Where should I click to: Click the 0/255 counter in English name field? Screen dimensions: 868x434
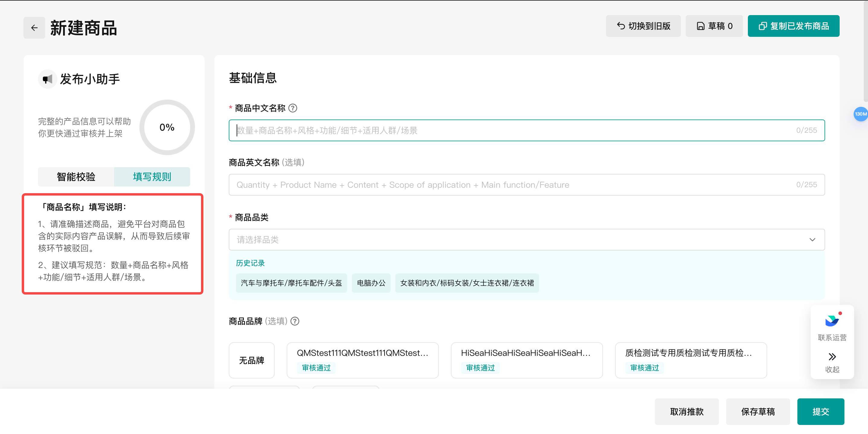(806, 185)
